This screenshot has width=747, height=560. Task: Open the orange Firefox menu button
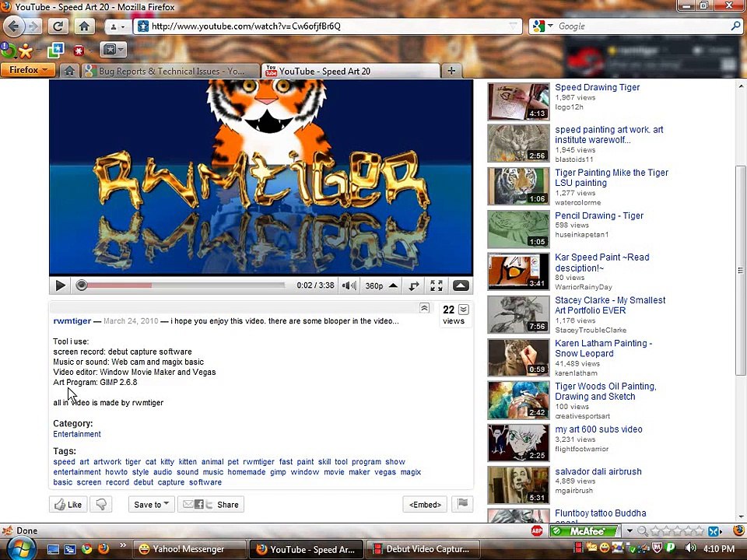[28, 70]
